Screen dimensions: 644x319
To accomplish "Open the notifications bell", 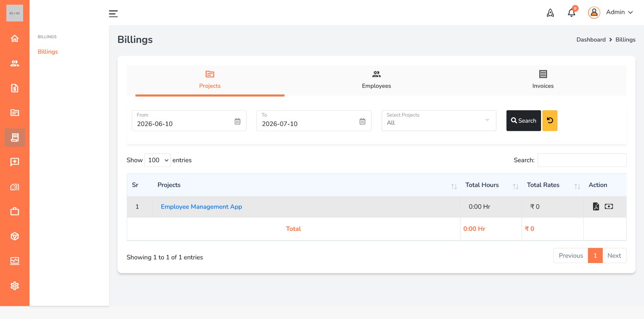I will click(x=572, y=13).
